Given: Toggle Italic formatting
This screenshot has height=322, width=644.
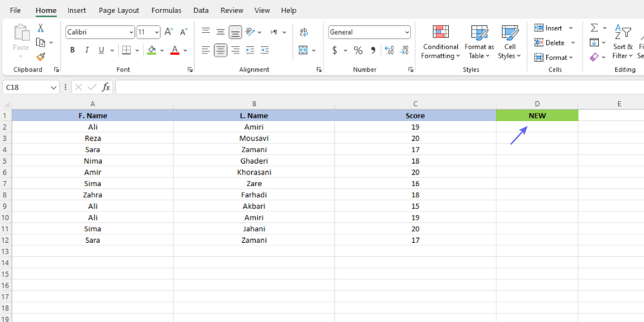Looking at the screenshot, I should point(86,50).
